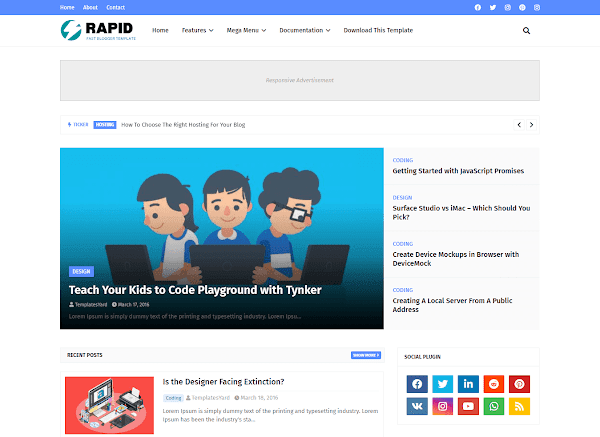The image size is (600, 437).
Task: Show previous ticker item with left arrow
Action: 519,125
